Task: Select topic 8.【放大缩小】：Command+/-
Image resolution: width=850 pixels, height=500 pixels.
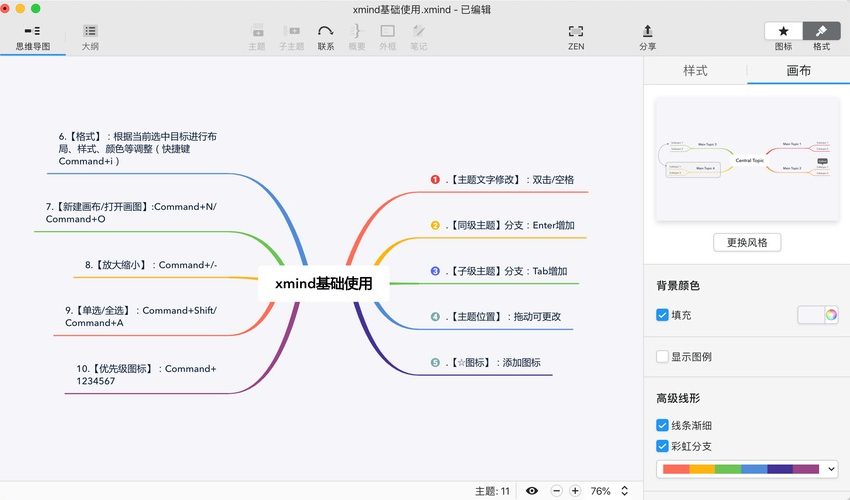Action: coord(151,265)
